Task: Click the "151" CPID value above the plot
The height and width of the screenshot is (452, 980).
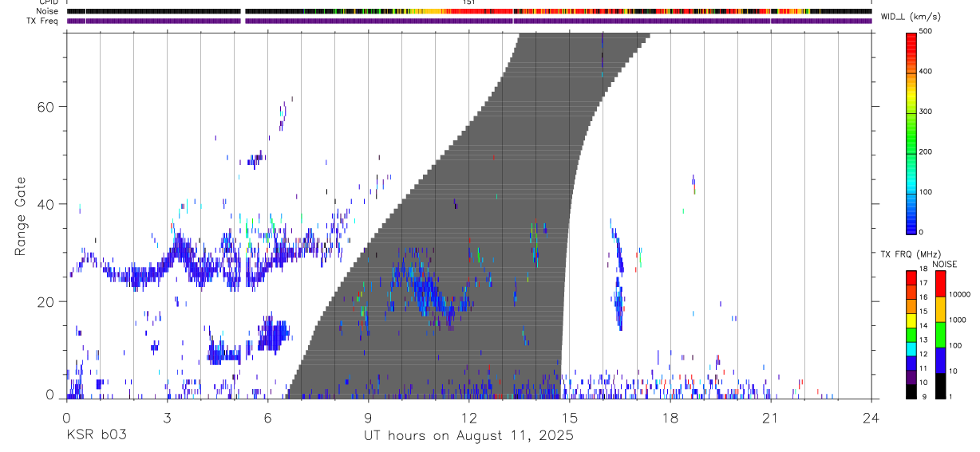Action: click(468, 2)
